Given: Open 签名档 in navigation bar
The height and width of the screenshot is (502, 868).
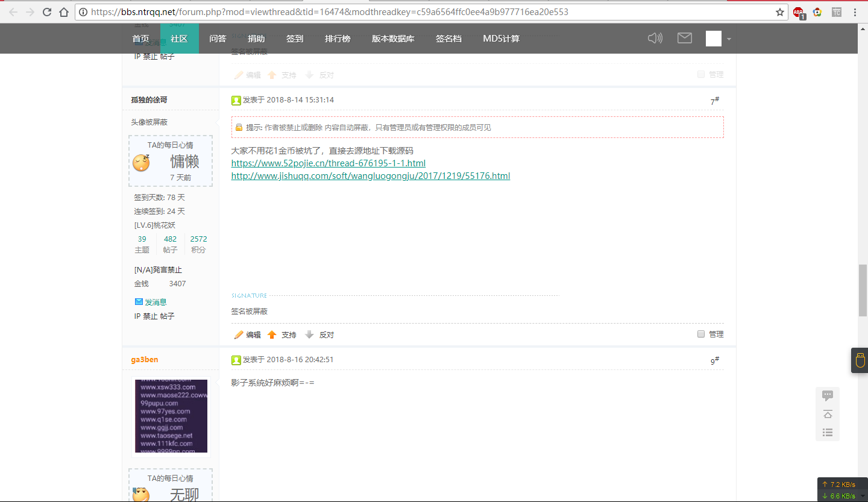Looking at the screenshot, I should tap(448, 39).
